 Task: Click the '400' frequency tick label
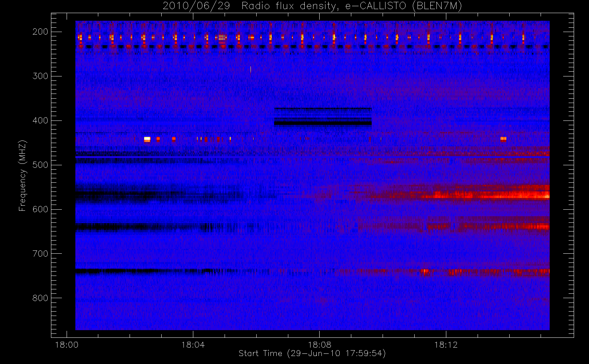pyautogui.click(x=40, y=120)
